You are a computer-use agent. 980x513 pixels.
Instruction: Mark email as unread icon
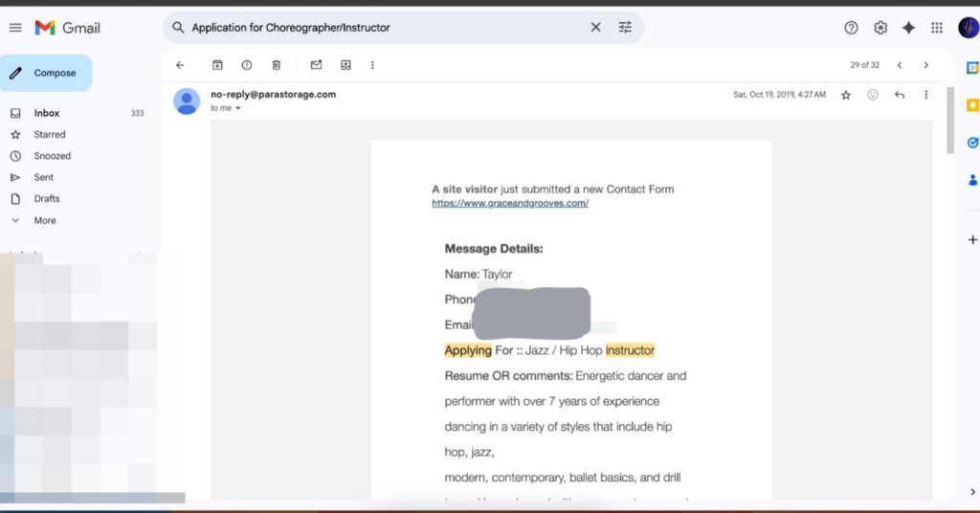pyautogui.click(x=316, y=65)
